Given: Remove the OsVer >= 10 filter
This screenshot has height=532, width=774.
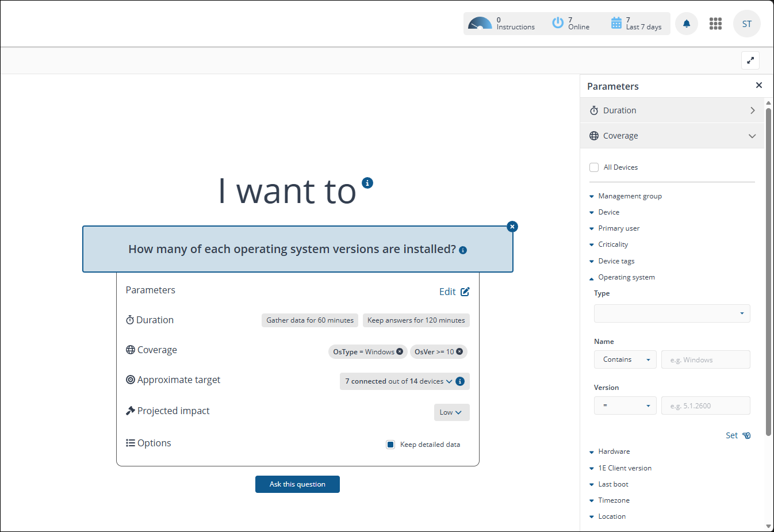Looking at the screenshot, I should click(x=459, y=351).
